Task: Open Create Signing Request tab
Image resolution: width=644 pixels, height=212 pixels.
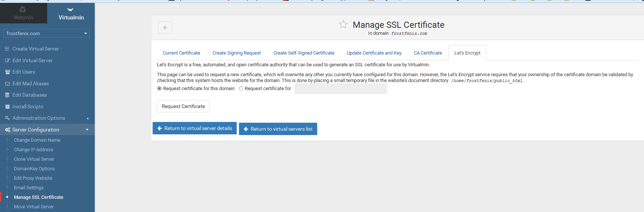Action: [237, 53]
